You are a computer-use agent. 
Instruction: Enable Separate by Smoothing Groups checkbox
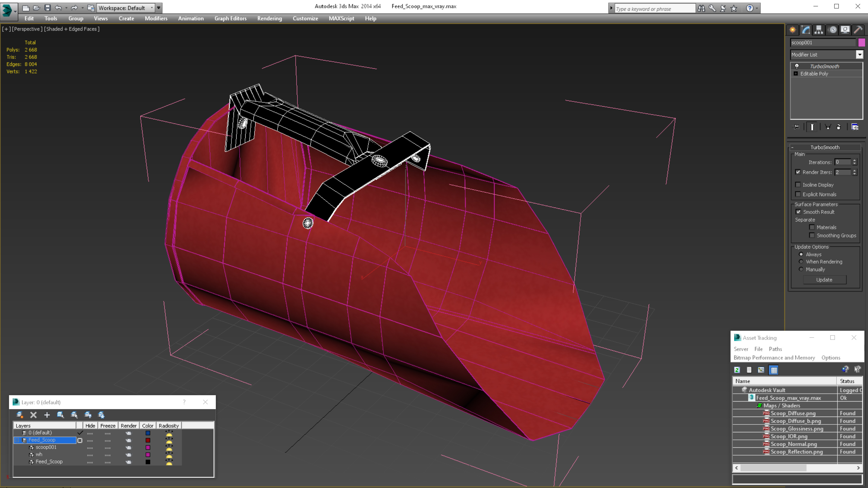click(x=812, y=235)
